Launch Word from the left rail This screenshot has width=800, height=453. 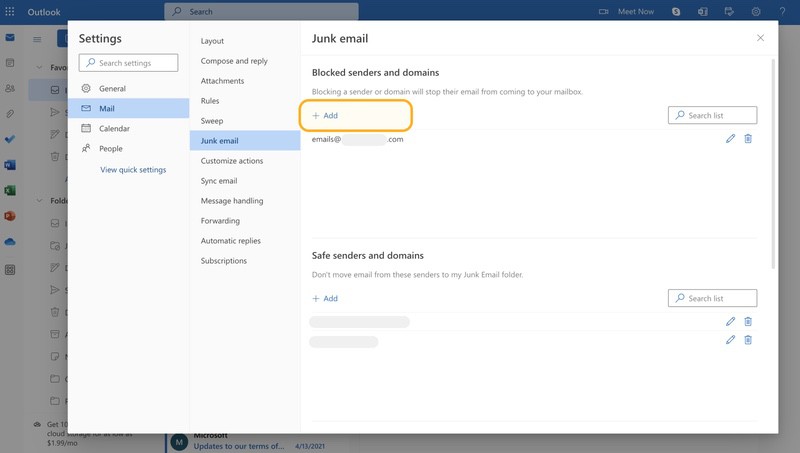point(10,165)
